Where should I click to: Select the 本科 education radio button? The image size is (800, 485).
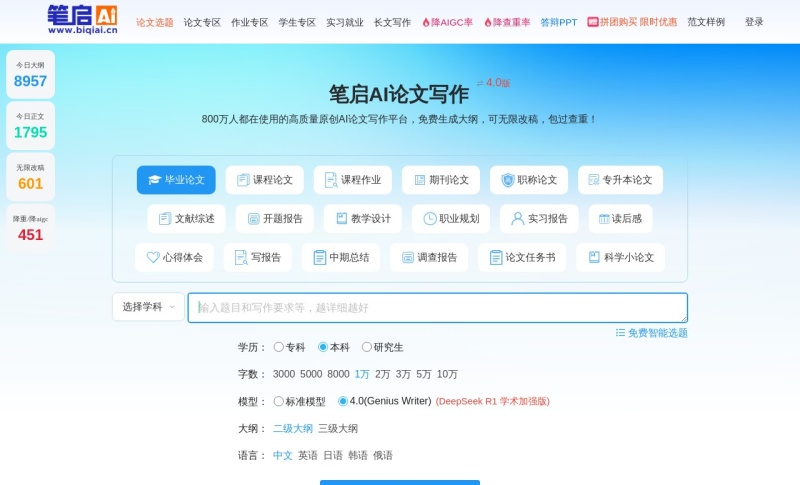pos(323,347)
